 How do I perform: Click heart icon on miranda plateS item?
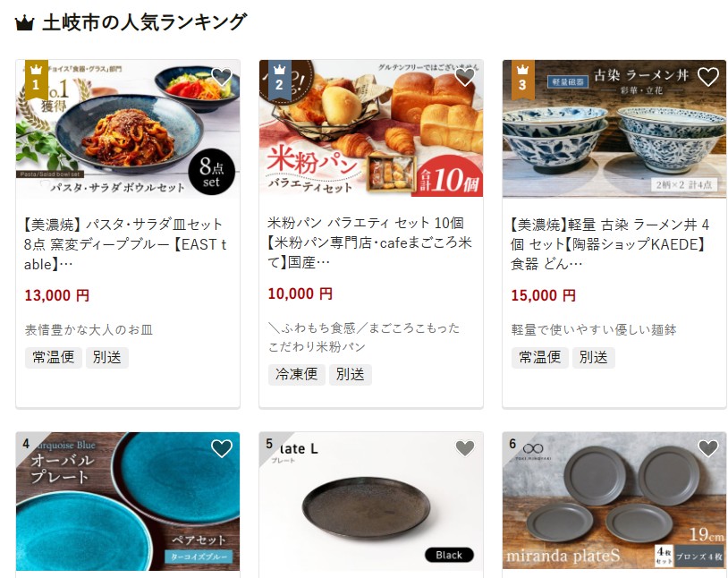pos(708,448)
